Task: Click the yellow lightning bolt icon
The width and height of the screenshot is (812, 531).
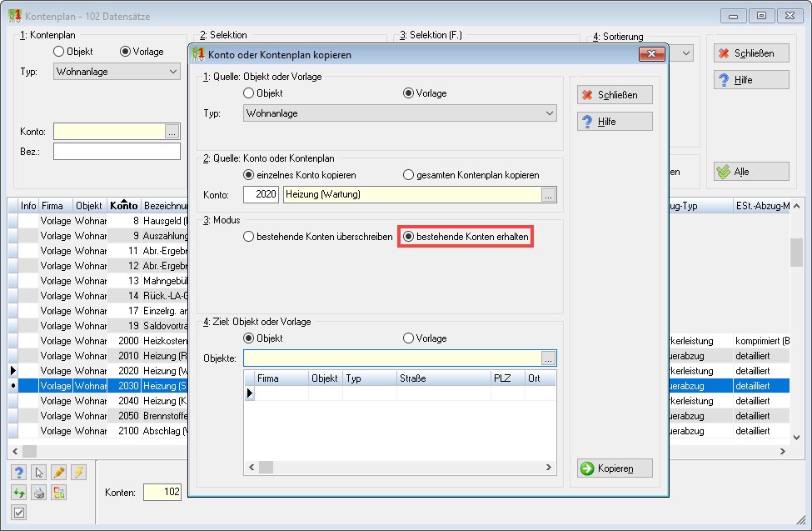Action: point(79,473)
